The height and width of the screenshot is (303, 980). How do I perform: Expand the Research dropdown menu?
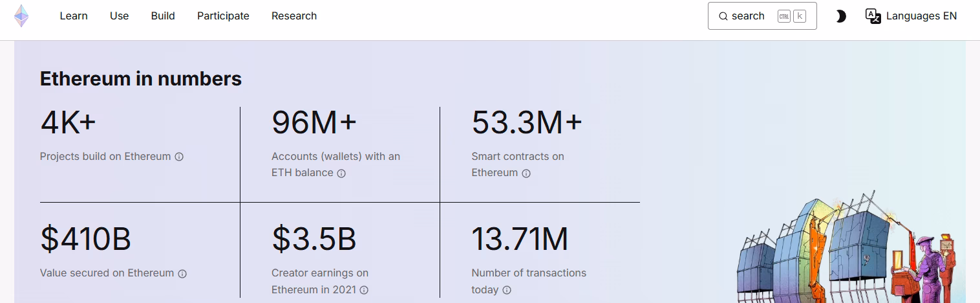(x=294, y=16)
